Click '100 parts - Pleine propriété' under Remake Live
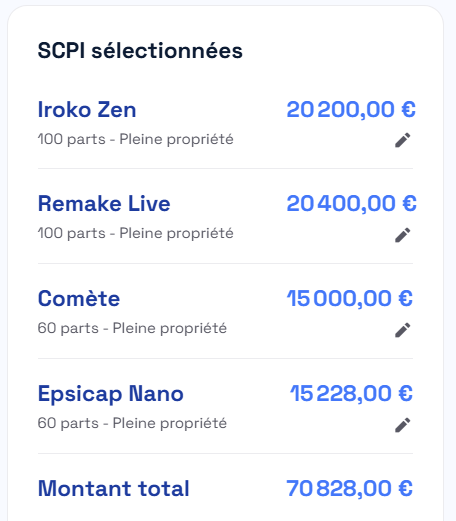 [x=135, y=233]
